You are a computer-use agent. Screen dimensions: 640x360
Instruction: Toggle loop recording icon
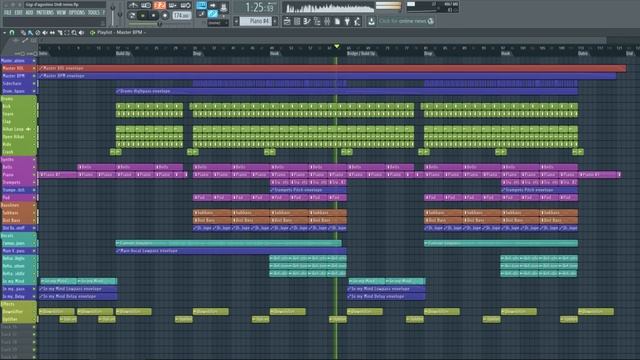pos(186,5)
